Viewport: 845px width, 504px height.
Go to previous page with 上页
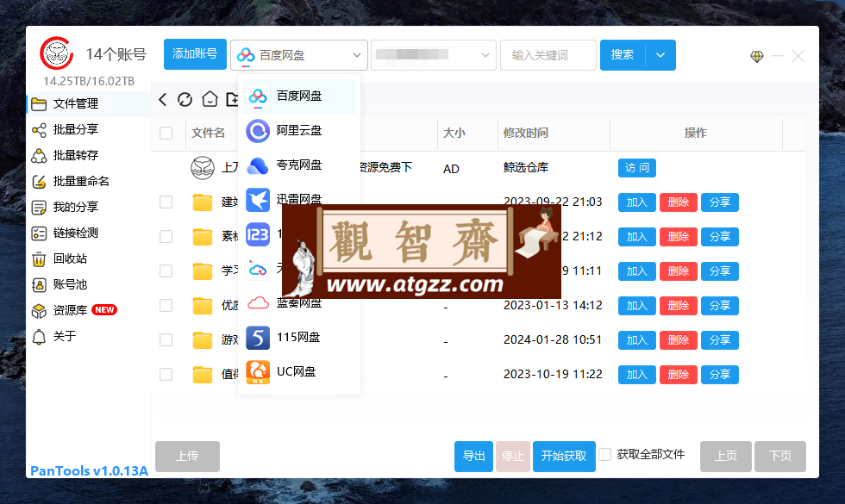(x=726, y=457)
